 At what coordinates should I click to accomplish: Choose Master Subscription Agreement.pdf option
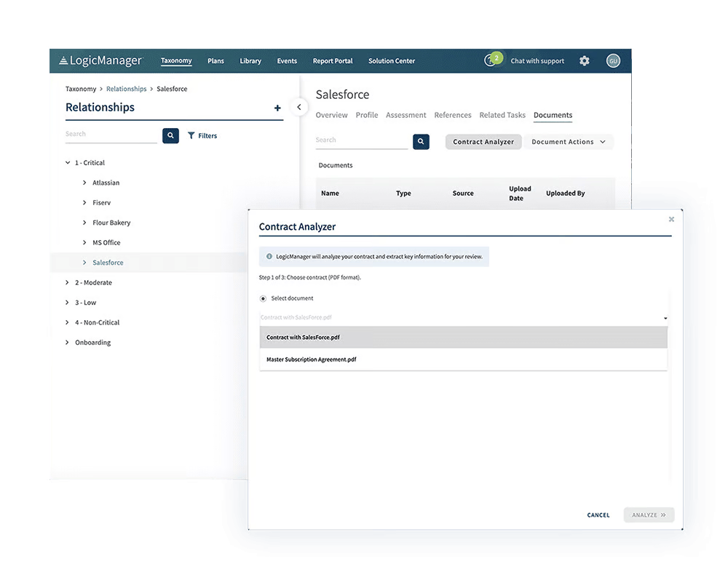pos(463,359)
